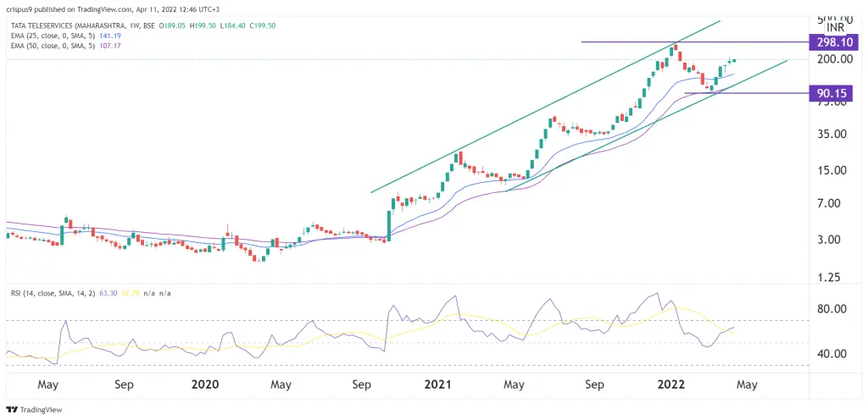Click the 35.00 price axis value

pos(833,134)
